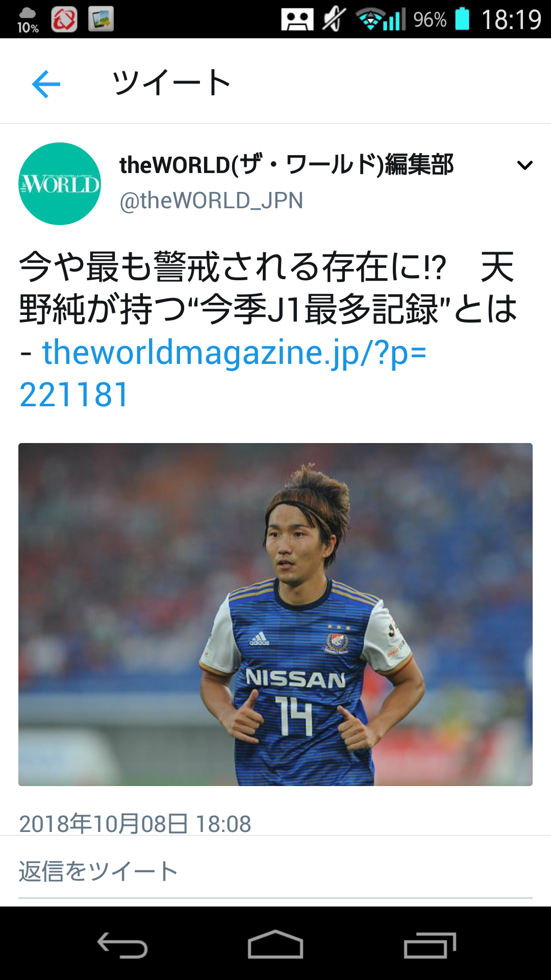
Task: Tap the Wi-Fi signal status icon
Action: tap(371, 19)
